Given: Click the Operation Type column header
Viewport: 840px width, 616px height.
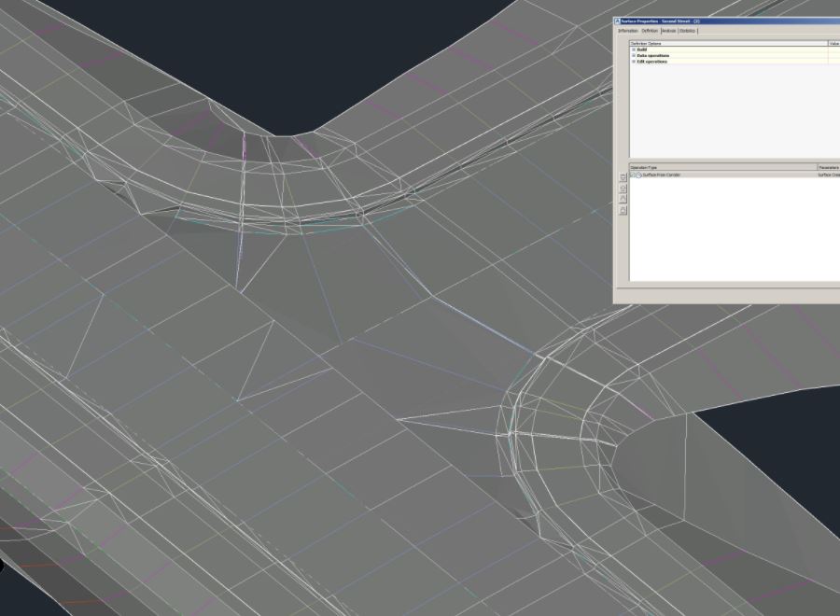Looking at the screenshot, I should [646, 168].
